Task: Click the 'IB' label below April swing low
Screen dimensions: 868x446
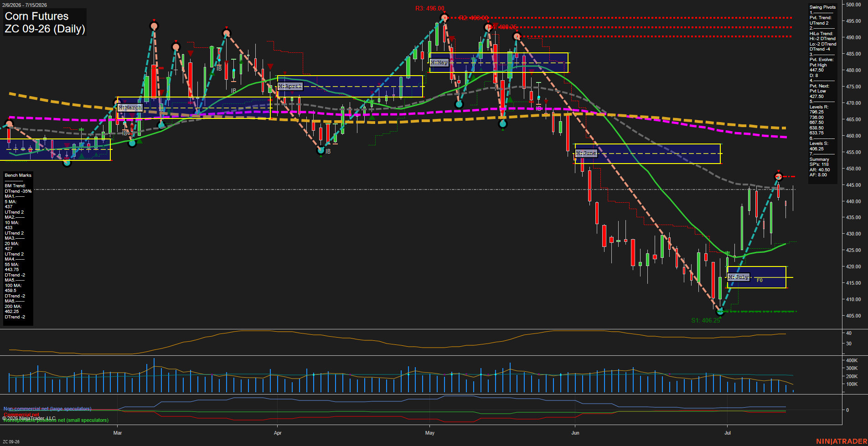Action: tap(328, 151)
